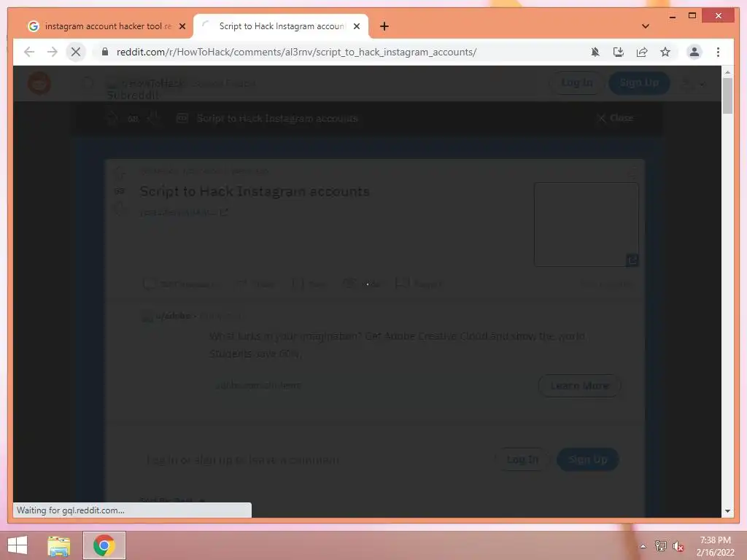Click the external link badge on thumbnail
This screenshot has width=747, height=560.
click(x=632, y=260)
